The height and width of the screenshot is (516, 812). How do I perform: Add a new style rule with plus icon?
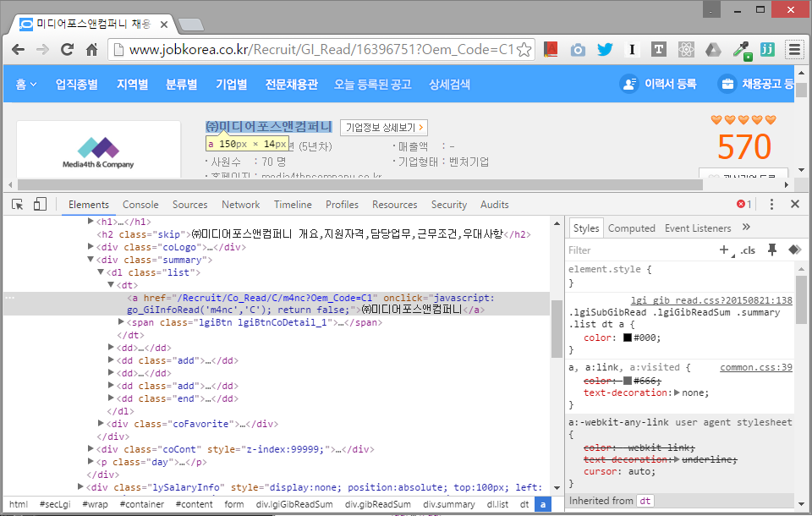click(724, 250)
